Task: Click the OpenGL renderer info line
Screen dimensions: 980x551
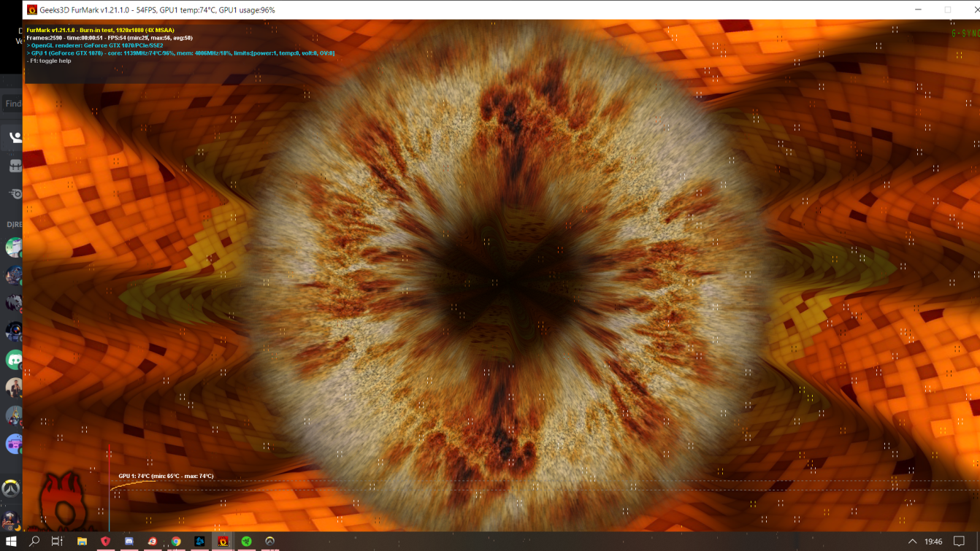Action: pyautogui.click(x=95, y=45)
